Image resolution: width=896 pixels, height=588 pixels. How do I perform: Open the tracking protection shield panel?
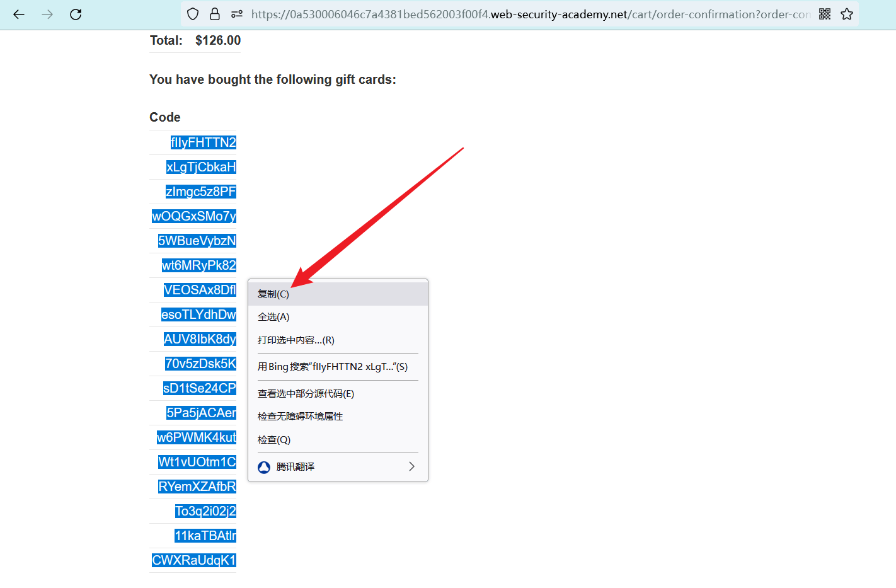(x=193, y=14)
